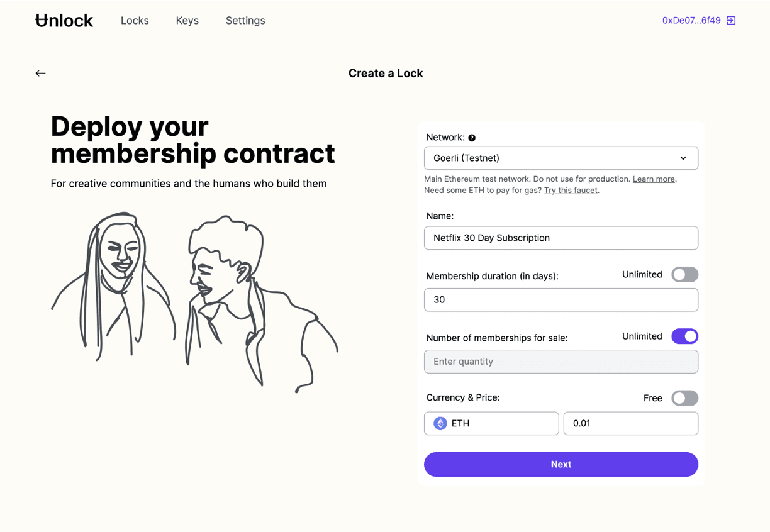This screenshot has height=532, width=770.
Task: Open the ETH currency selector
Action: 491,423
